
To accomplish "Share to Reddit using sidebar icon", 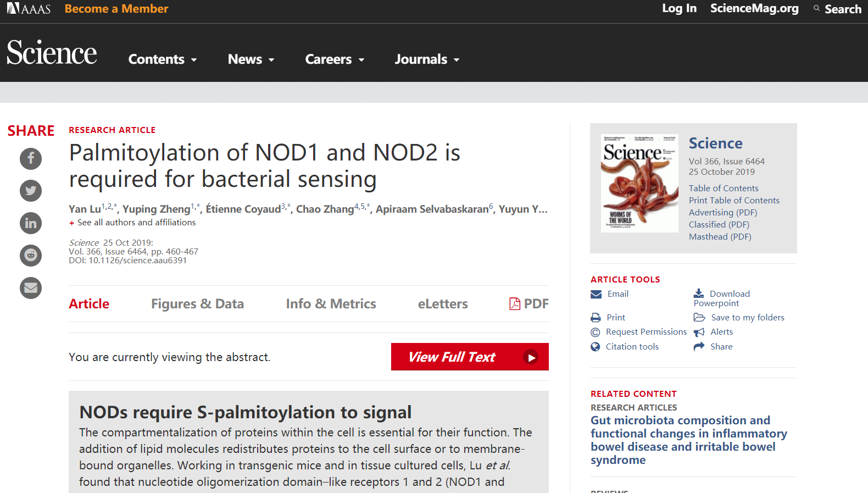I will [x=31, y=256].
